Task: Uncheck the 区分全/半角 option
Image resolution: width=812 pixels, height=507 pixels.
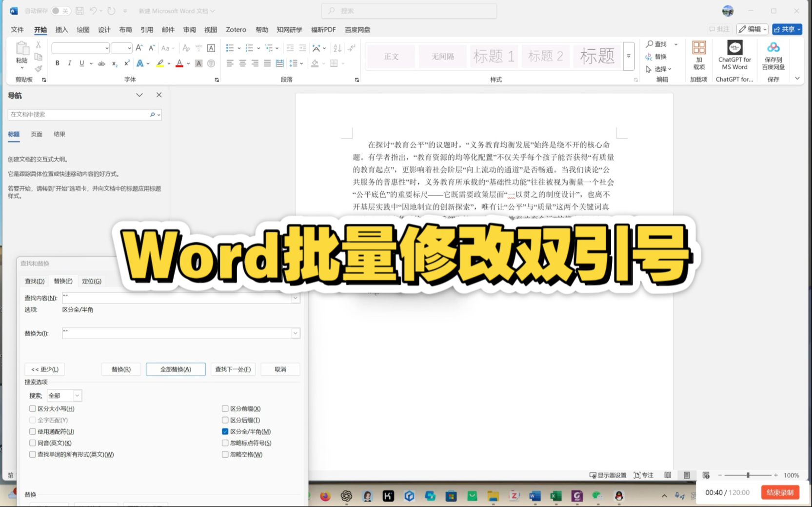Action: [225, 431]
